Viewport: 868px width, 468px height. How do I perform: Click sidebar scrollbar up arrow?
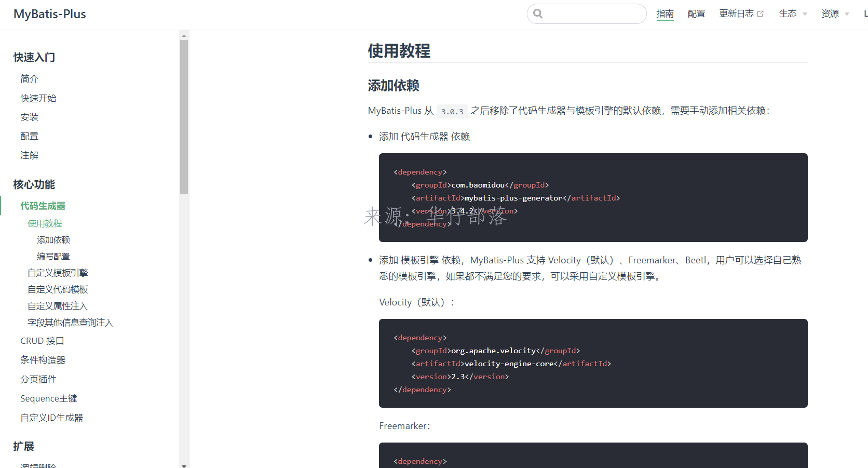tap(184, 35)
